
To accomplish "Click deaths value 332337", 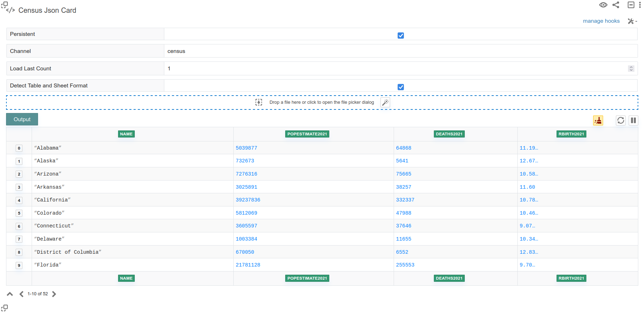I will 405,200.
